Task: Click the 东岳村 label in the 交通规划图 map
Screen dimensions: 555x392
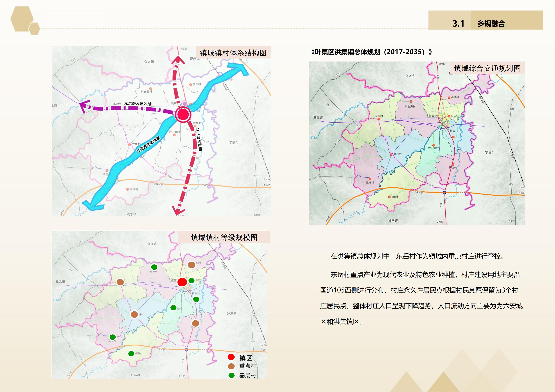Action: [x=455, y=116]
